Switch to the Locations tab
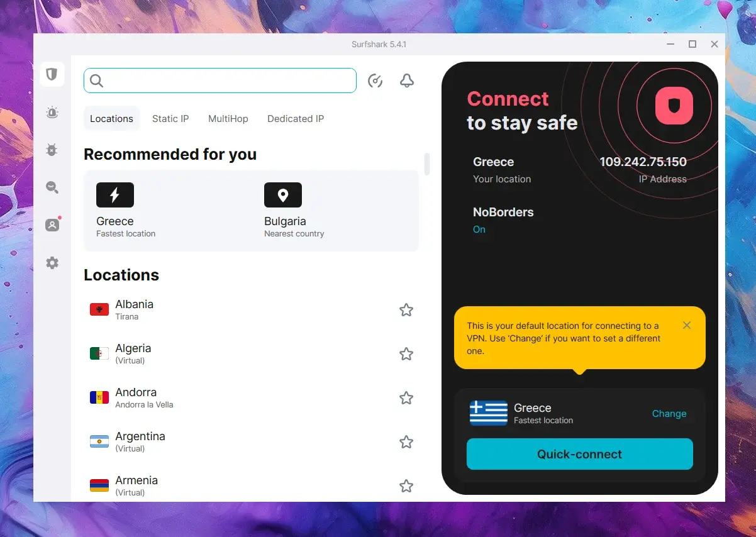Image resolution: width=756 pixels, height=537 pixels. (111, 118)
